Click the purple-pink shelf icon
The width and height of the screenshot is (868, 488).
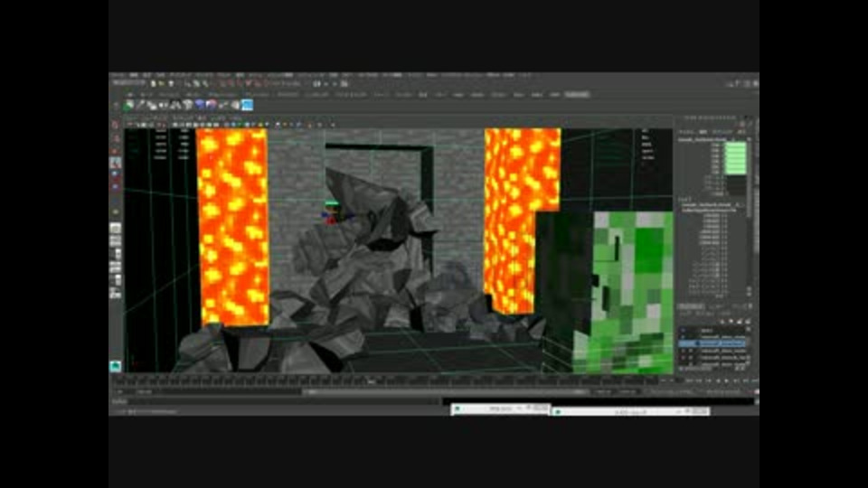212,105
